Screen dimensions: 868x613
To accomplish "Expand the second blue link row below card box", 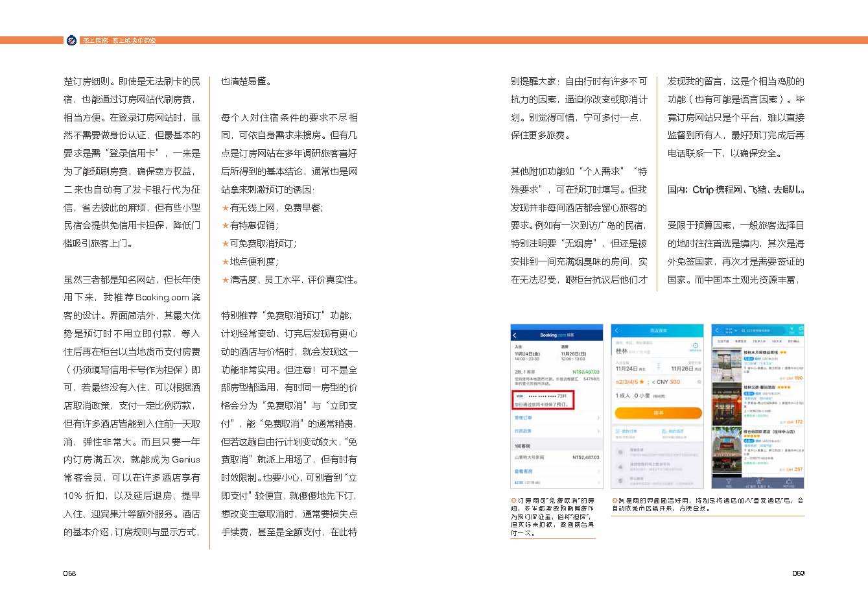I will coord(598,431).
